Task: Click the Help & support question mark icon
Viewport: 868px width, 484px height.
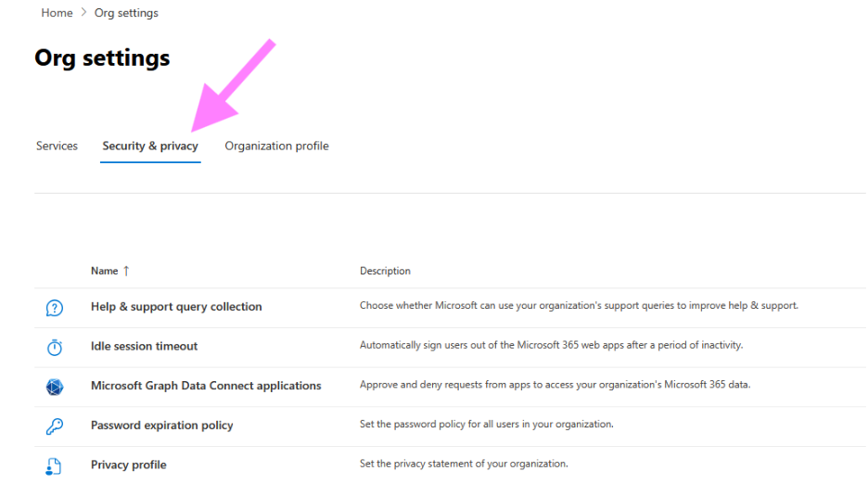Action: 55,308
